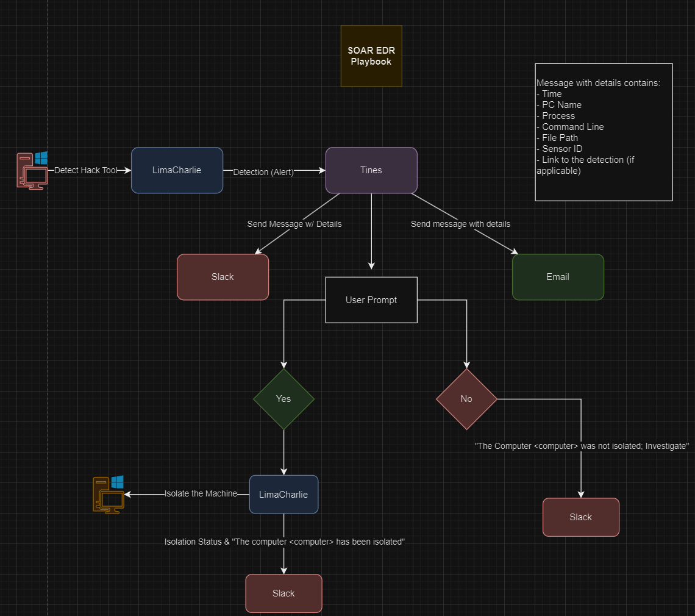Click the 'Isolate the Machine' connector label

(201, 493)
